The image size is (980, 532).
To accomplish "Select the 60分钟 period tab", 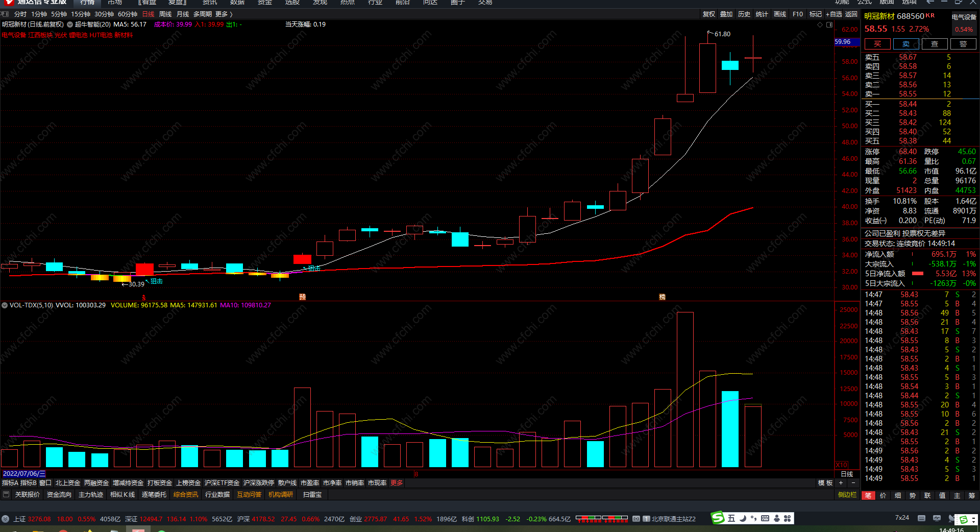I will (x=128, y=14).
